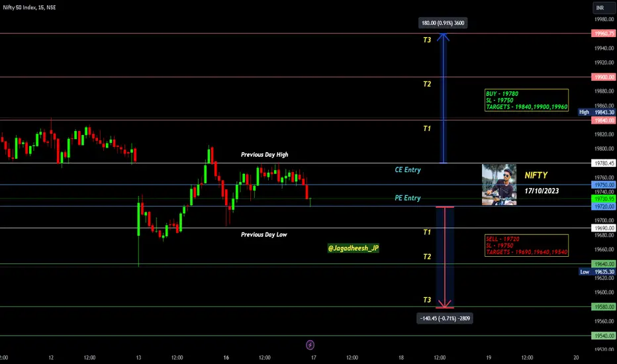Click the lower T3 target label
617x364 pixels.
pyautogui.click(x=427, y=300)
